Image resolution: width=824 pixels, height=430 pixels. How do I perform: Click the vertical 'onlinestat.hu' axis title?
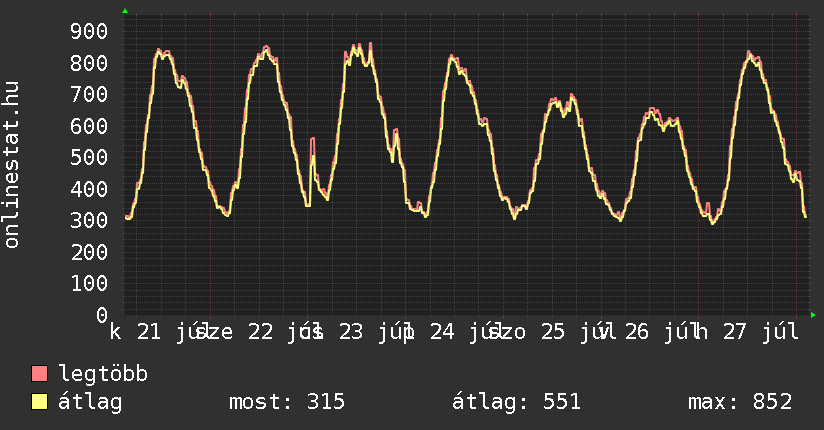11,164
